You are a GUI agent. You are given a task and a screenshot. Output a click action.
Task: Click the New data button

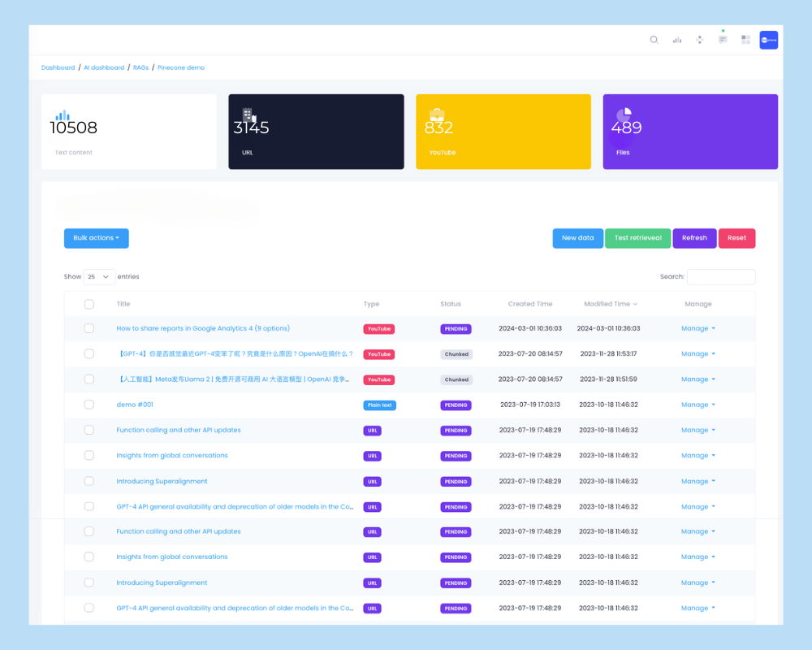point(577,238)
